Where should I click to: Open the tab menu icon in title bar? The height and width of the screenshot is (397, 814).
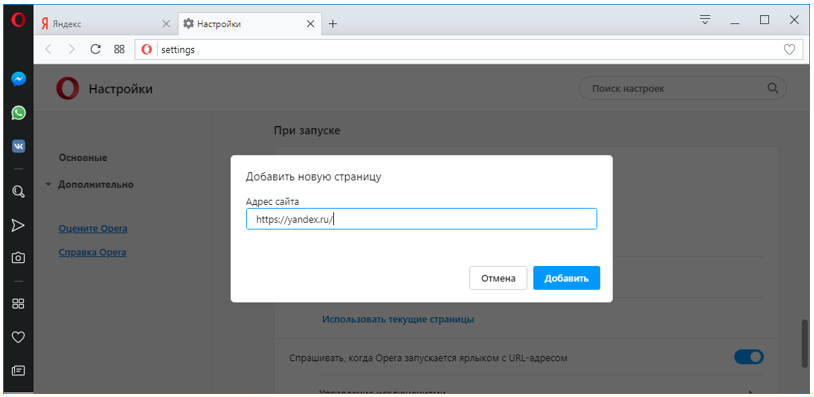click(704, 20)
